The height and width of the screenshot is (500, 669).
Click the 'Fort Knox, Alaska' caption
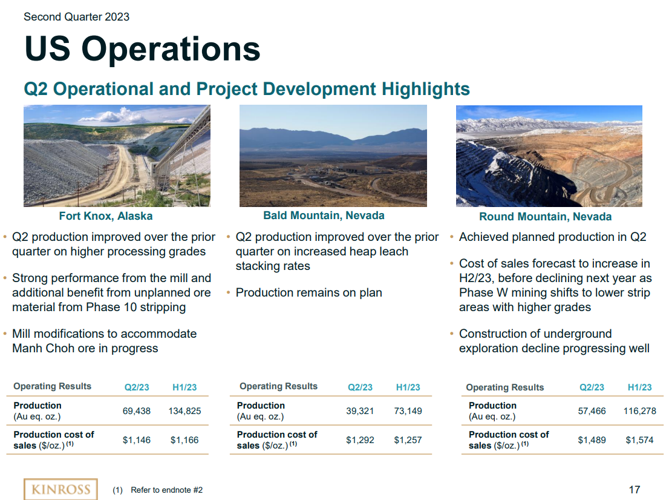[x=106, y=216]
